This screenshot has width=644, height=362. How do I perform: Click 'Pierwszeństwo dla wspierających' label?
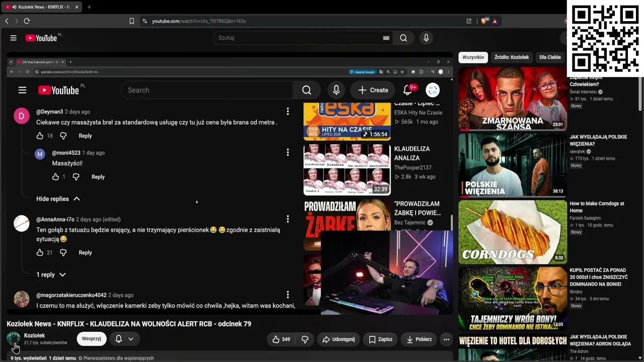click(119, 358)
